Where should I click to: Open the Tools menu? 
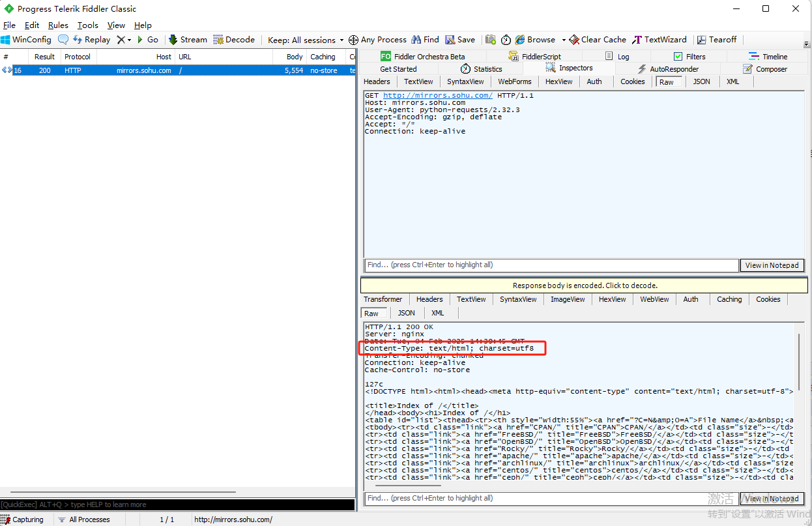(88, 25)
